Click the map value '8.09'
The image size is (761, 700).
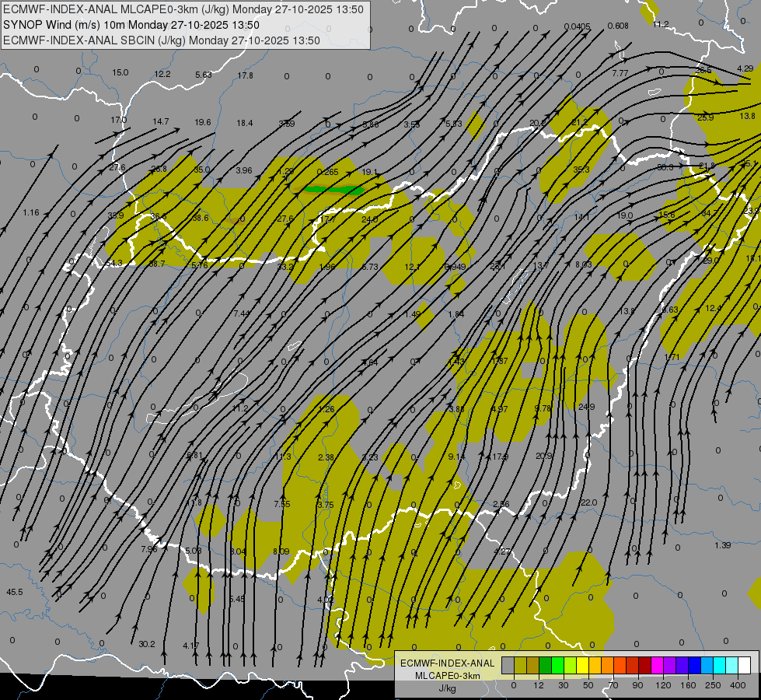click(x=281, y=551)
